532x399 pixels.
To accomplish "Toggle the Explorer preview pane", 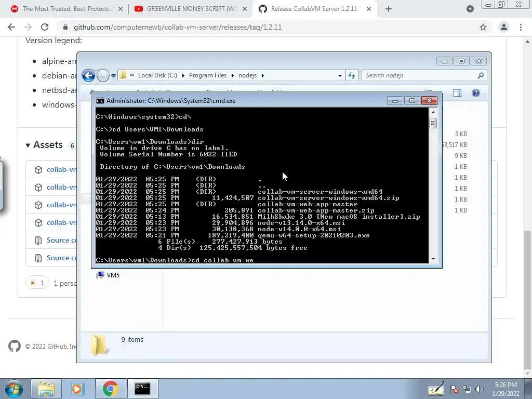I will tap(457, 93).
